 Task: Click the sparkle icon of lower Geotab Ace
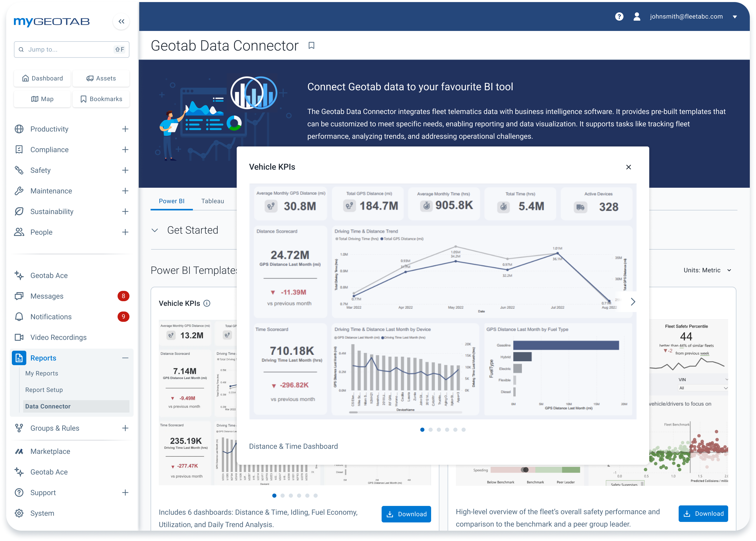(19, 472)
